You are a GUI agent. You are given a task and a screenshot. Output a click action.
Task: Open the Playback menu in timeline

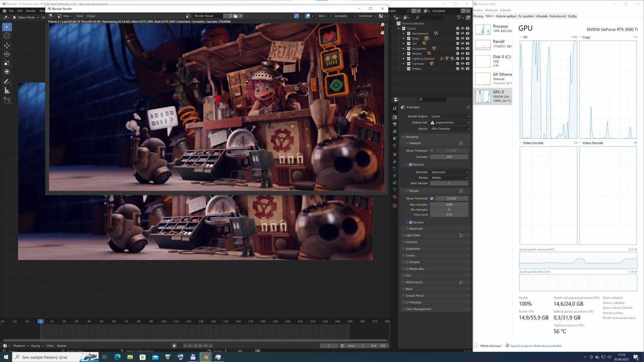point(20,346)
